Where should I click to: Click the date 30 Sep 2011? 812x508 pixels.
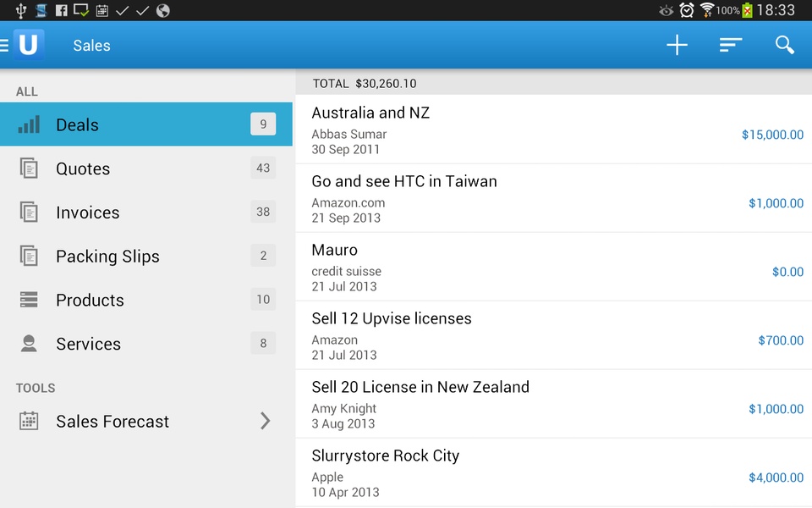(345, 149)
